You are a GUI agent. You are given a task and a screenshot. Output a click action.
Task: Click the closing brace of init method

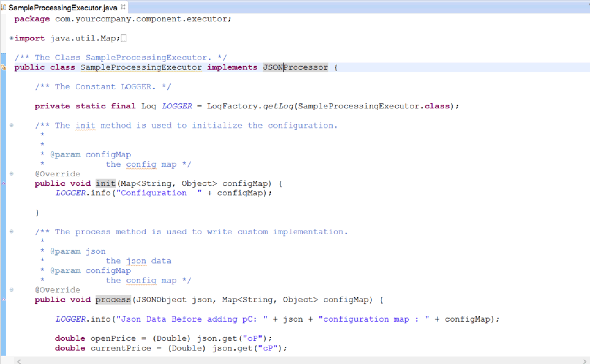tap(37, 213)
